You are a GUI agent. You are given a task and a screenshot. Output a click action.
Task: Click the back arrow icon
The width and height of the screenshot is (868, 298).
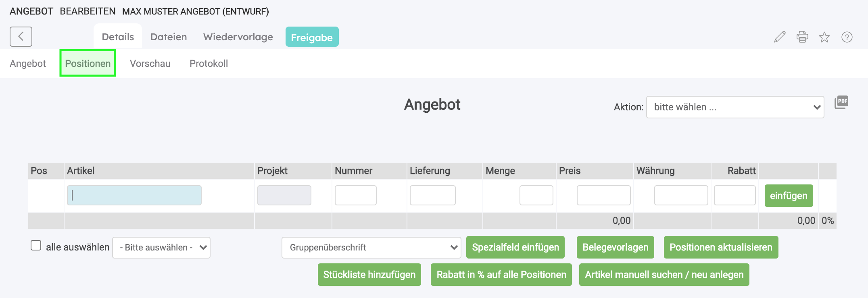point(21,37)
